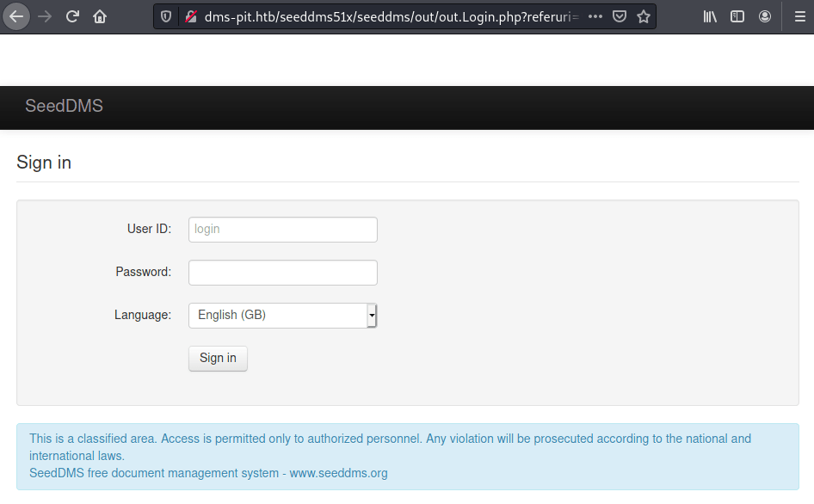Screen dimensions: 814x504
Task: Click the User ID label
Action: tap(149, 229)
